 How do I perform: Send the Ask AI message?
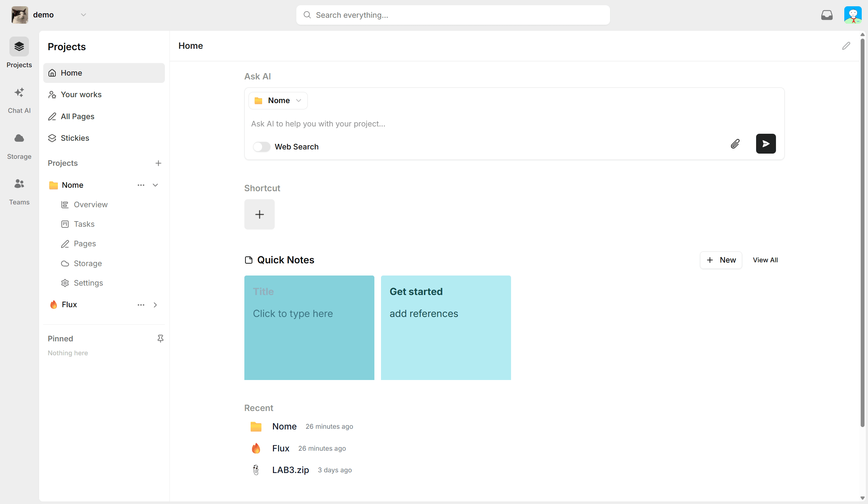[x=766, y=144]
